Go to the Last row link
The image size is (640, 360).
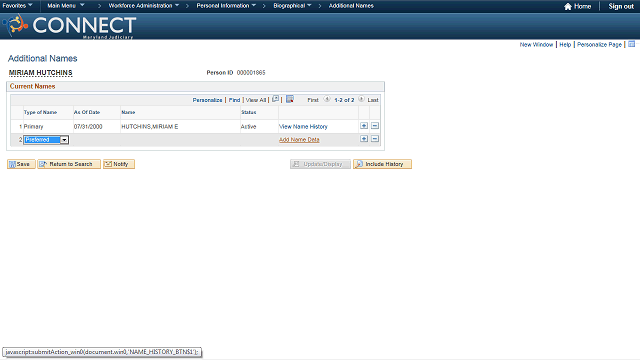click(373, 100)
